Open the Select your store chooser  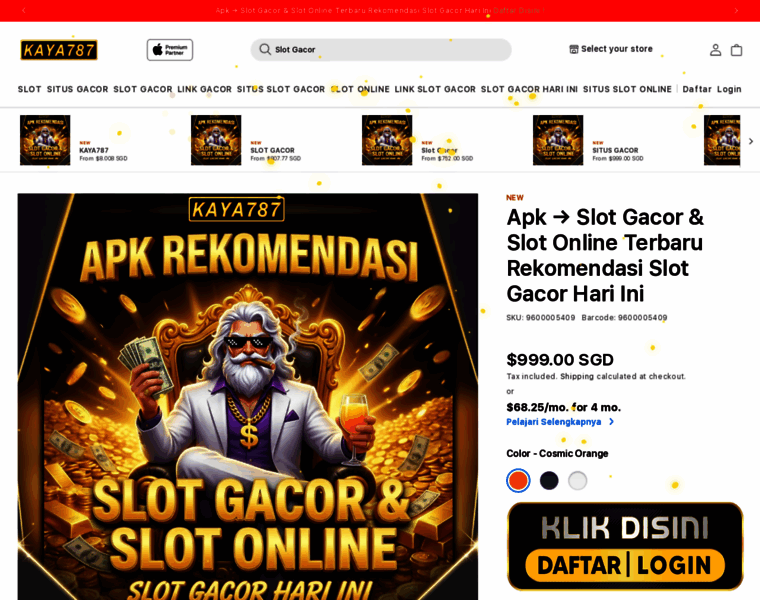611,49
